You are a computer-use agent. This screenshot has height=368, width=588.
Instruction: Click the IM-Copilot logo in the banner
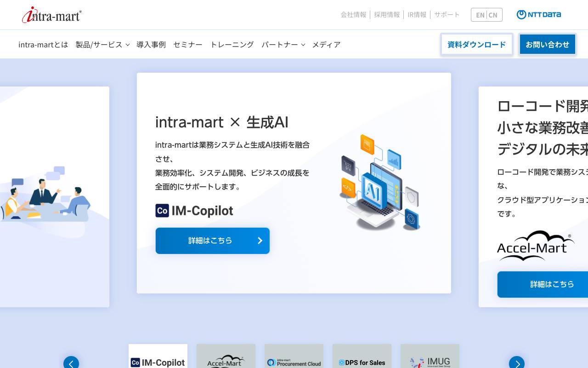click(x=194, y=210)
